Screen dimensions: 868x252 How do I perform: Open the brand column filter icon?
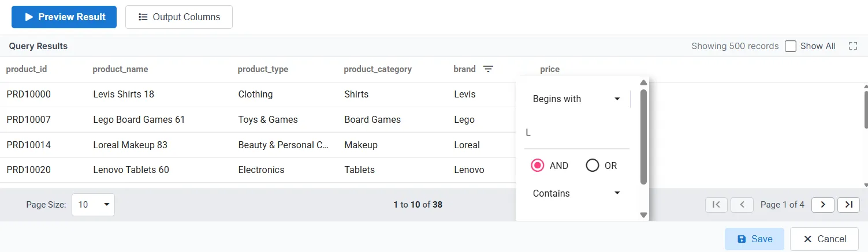point(488,69)
